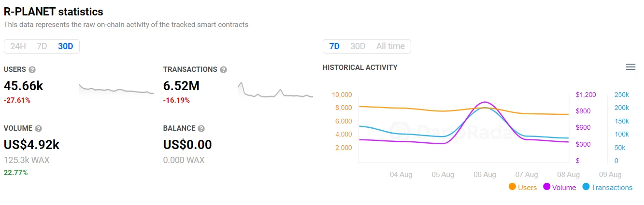Switch statistics to the 7D tab

(42, 46)
